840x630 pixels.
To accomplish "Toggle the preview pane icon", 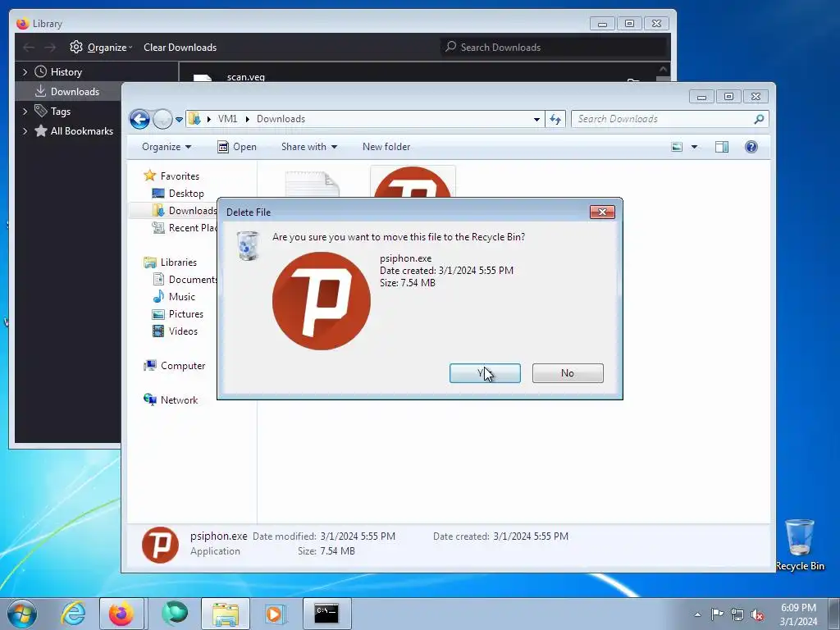I will click(722, 147).
